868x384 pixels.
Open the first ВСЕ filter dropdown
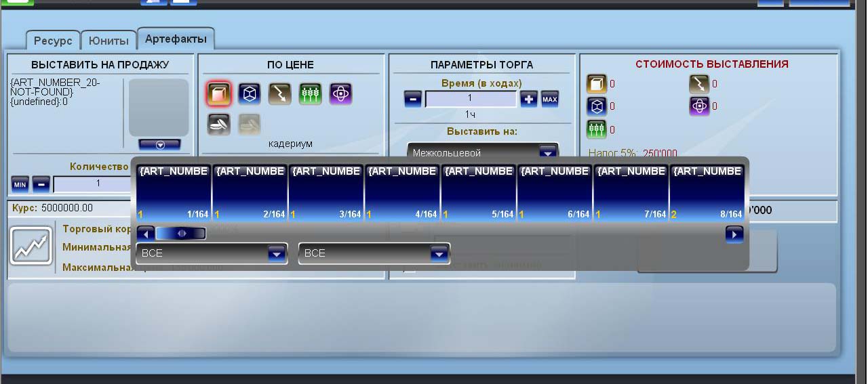pyautogui.click(x=212, y=253)
